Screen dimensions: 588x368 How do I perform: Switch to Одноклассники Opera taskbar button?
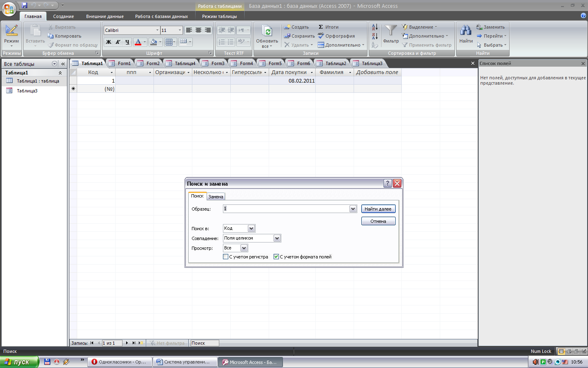click(x=119, y=362)
